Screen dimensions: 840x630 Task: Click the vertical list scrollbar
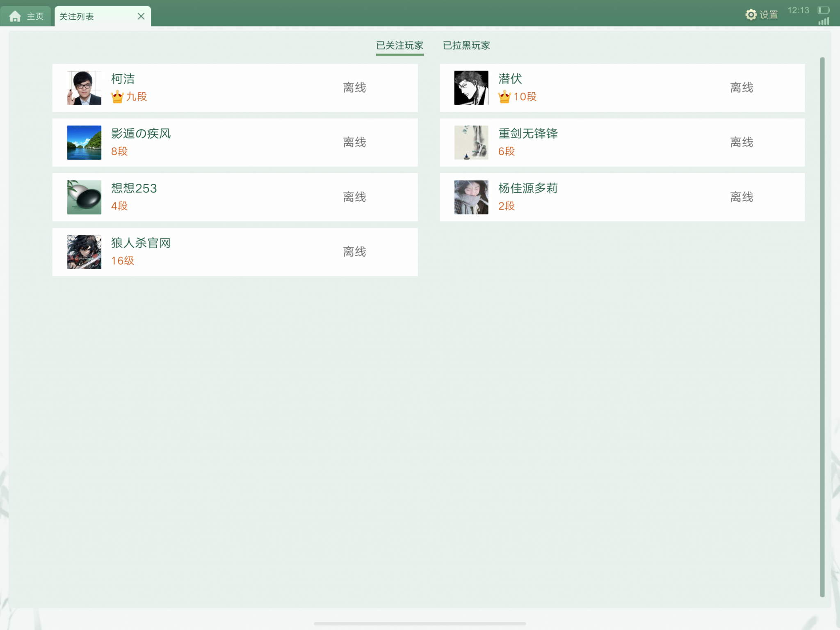(x=822, y=327)
